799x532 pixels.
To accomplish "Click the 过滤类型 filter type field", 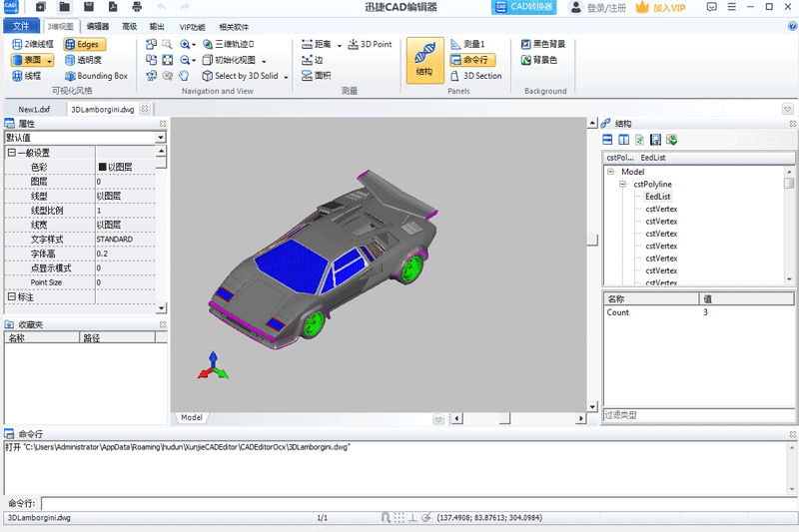I will [x=698, y=415].
